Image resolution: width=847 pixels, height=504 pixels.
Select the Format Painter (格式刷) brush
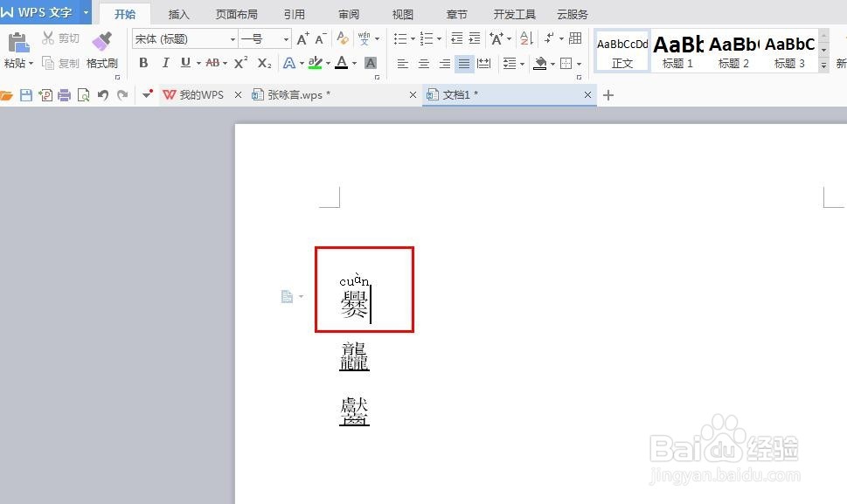coord(101,41)
